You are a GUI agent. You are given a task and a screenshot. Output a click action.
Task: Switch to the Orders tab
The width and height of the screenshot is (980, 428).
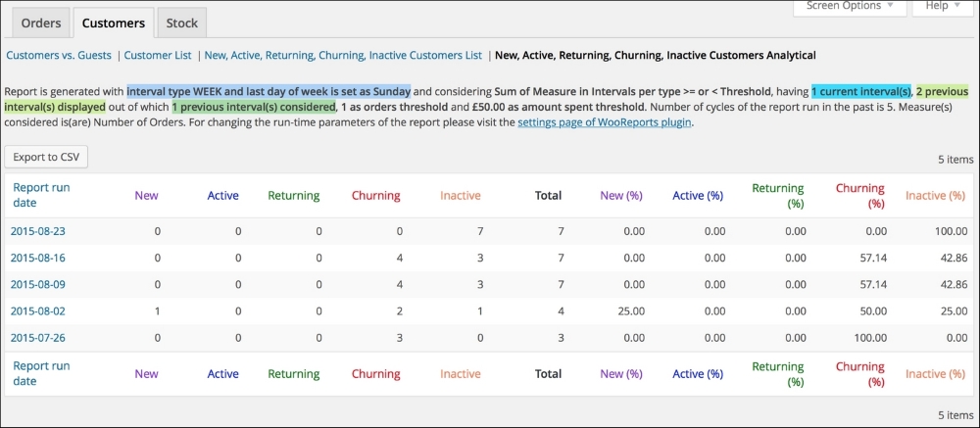click(41, 24)
